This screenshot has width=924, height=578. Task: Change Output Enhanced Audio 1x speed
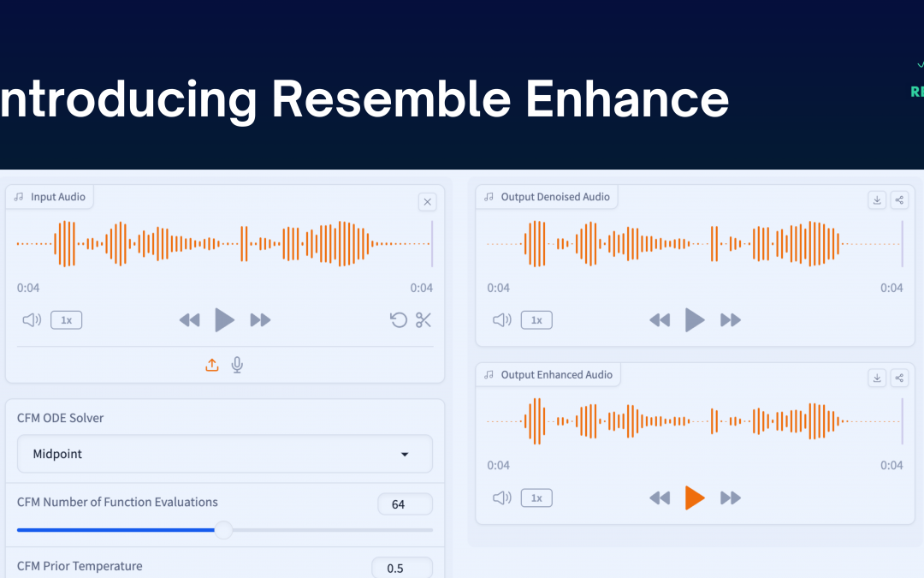[536, 498]
